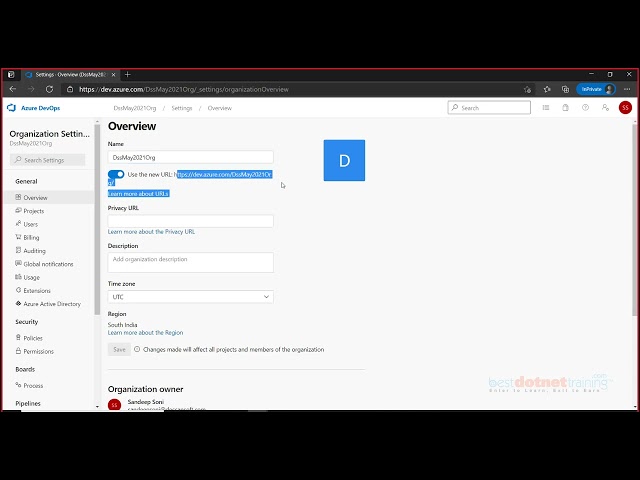Click the Overview breadcrumb
This screenshot has width=640, height=480.
click(x=220, y=108)
